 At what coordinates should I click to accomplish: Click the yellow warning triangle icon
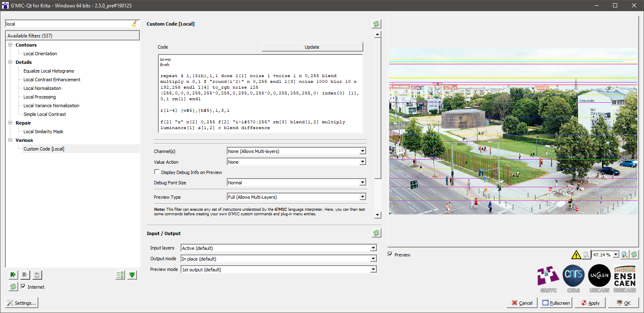click(576, 255)
